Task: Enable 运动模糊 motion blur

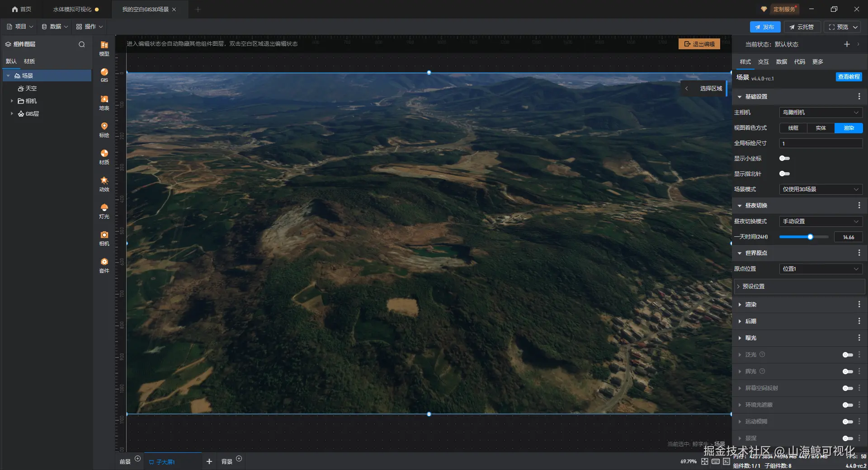Action: click(x=848, y=422)
